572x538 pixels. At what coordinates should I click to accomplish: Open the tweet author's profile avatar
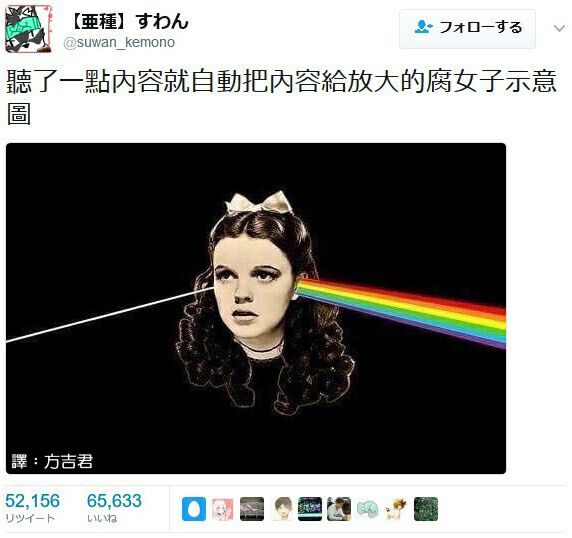coord(28,29)
